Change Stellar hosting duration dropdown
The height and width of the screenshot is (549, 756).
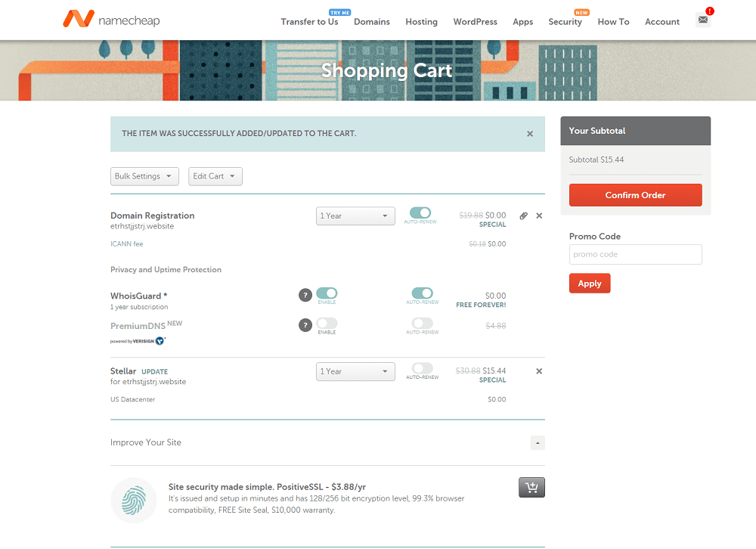click(355, 371)
